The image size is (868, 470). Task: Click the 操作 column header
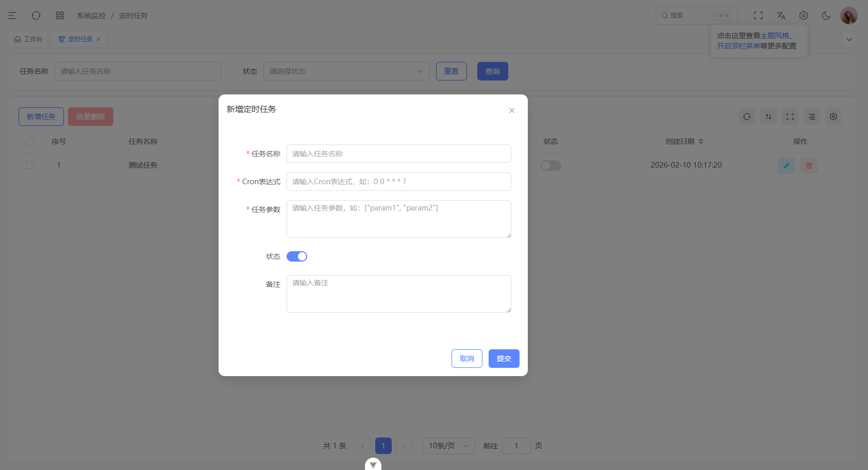[800, 141]
